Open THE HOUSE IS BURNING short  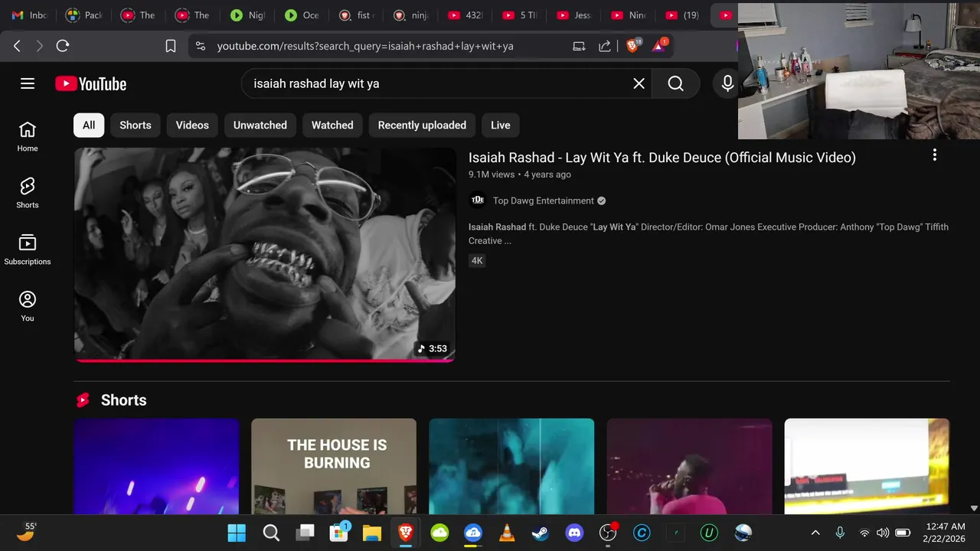pyautogui.click(x=334, y=466)
